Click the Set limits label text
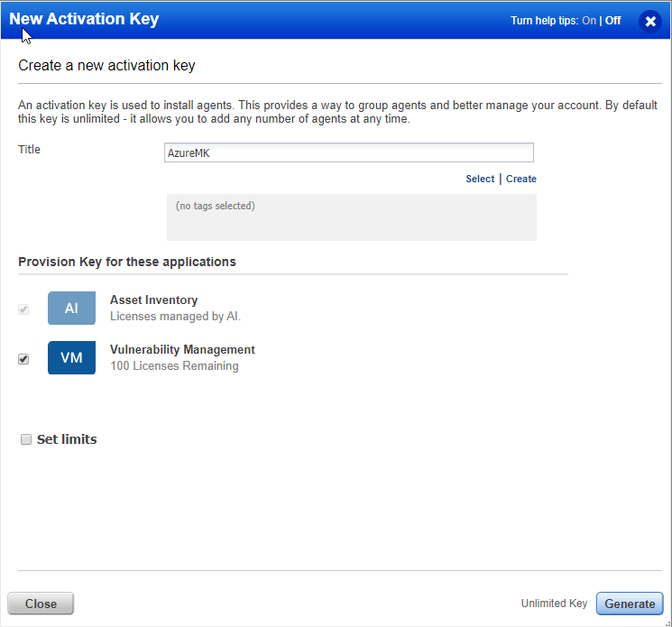 click(67, 439)
